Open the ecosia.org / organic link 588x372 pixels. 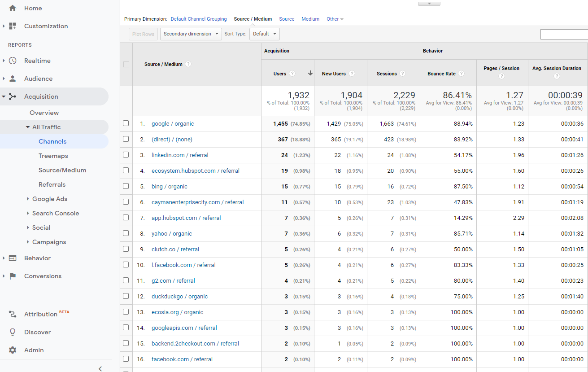click(178, 312)
